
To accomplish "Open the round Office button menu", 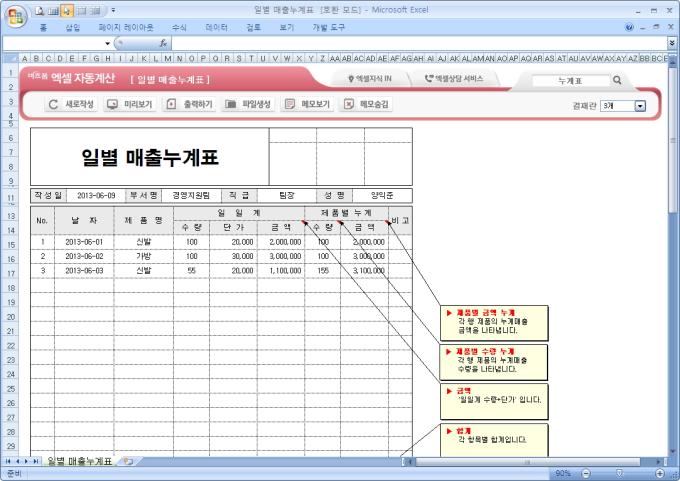I will coord(16,16).
